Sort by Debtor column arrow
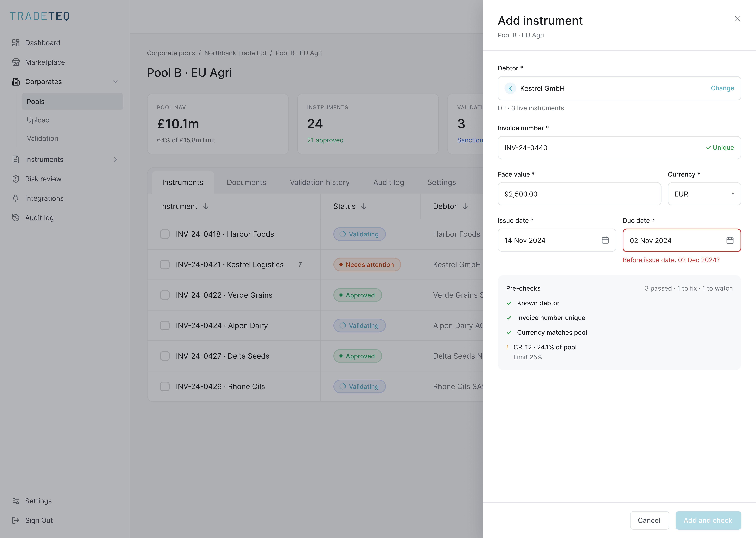The height and width of the screenshot is (538, 756). (465, 206)
